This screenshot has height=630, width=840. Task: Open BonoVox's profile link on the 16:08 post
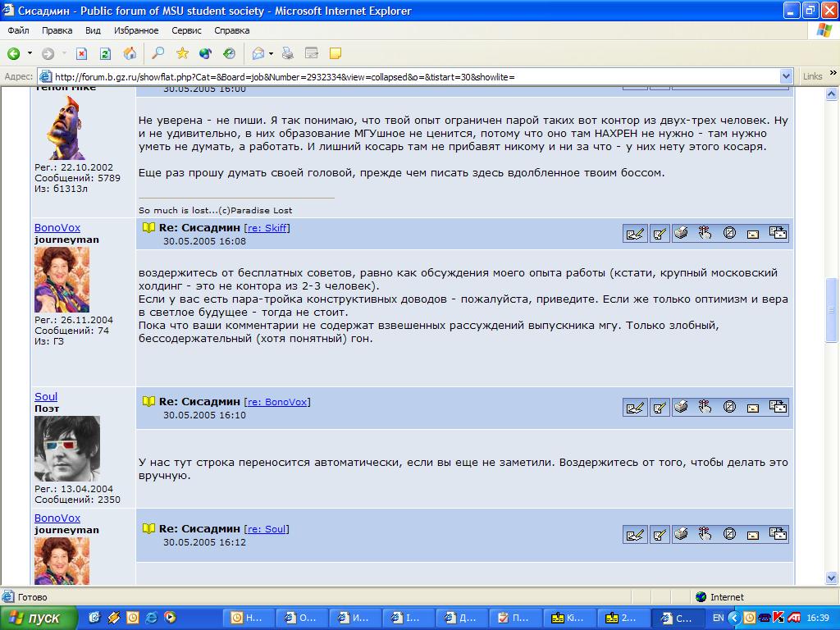[57, 228]
